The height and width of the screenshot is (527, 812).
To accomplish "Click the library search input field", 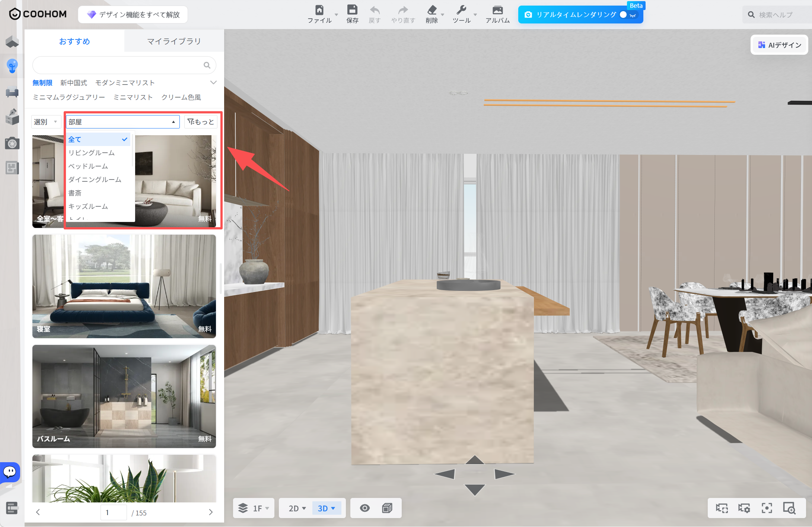I will coord(124,66).
